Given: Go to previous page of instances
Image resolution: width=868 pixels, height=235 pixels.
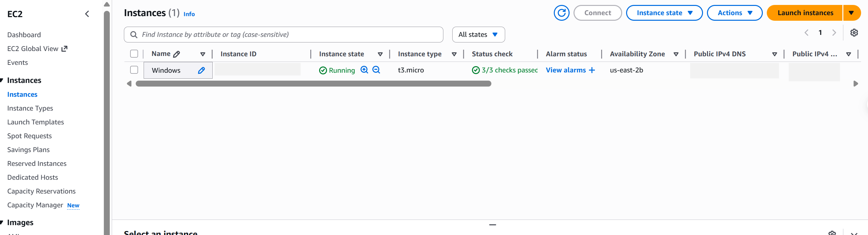Looking at the screenshot, I should click(806, 33).
